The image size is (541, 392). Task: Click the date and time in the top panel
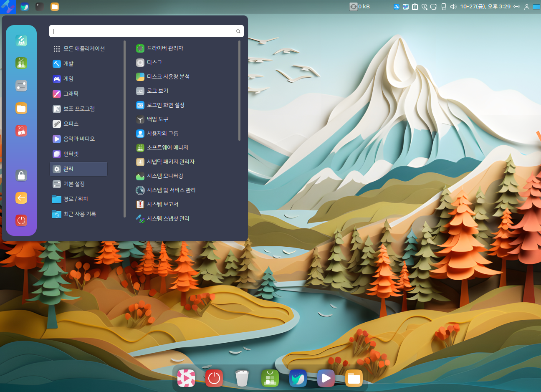pos(485,7)
